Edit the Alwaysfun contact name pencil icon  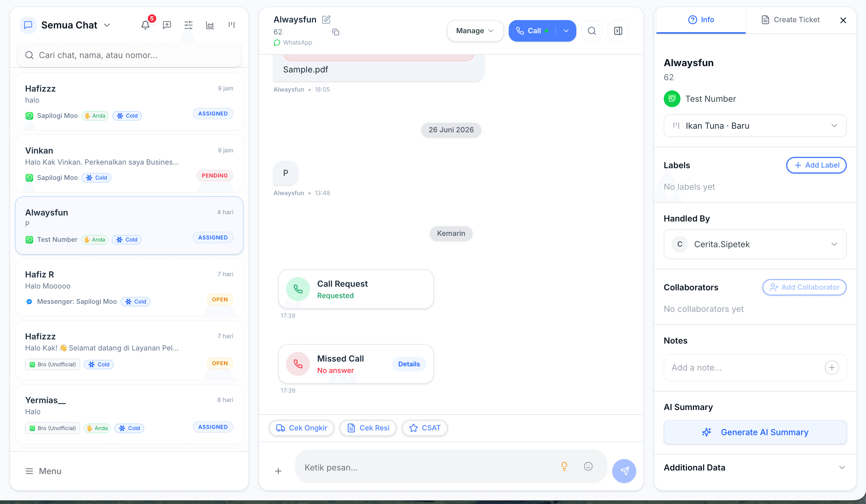coord(326,19)
